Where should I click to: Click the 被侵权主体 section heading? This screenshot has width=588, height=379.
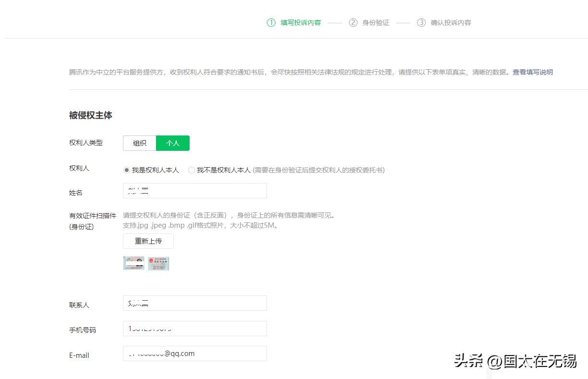click(x=91, y=115)
